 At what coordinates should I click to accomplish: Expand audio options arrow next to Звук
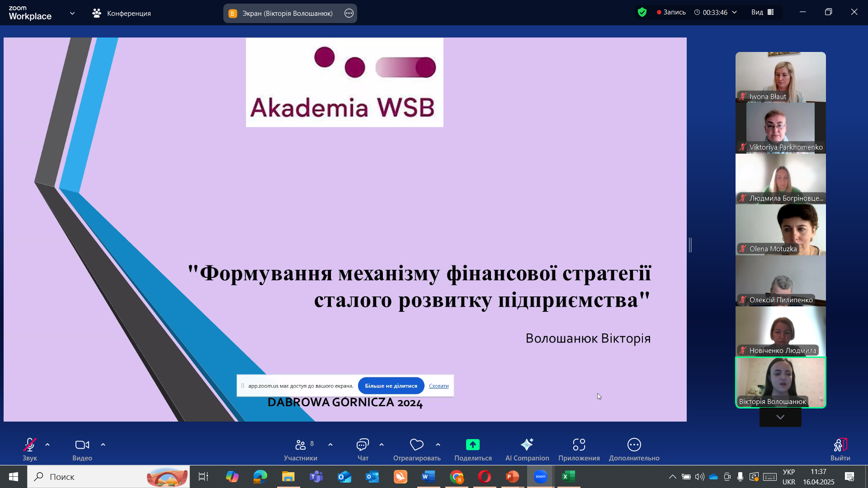pyautogui.click(x=47, y=445)
